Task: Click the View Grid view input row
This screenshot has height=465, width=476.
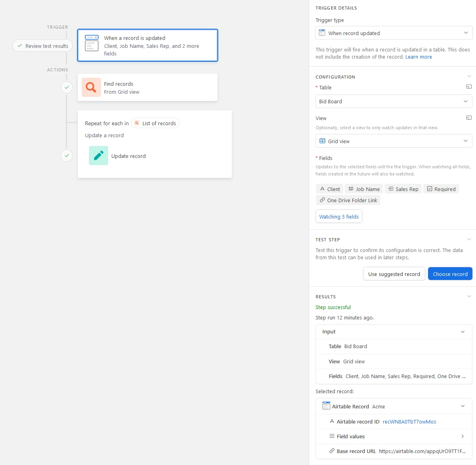Action: pos(394,361)
